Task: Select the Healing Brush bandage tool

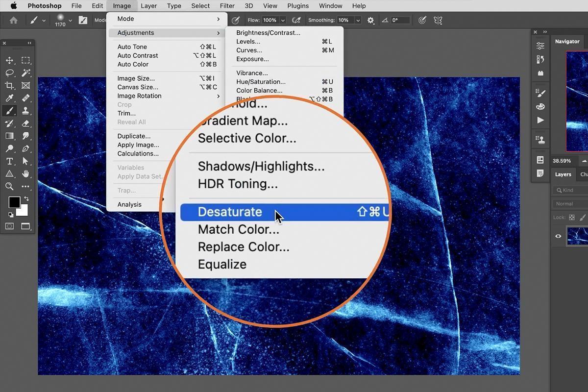Action: coord(26,98)
